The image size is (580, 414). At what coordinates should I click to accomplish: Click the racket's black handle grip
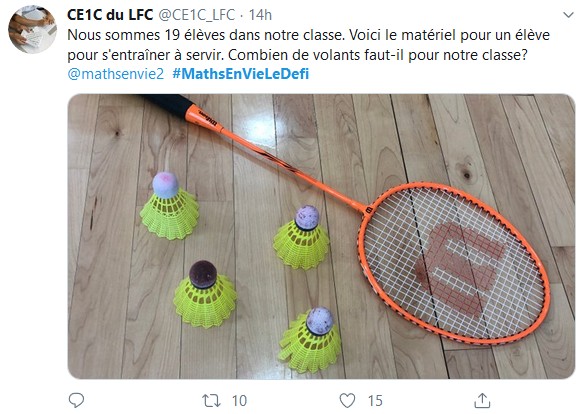coord(167,104)
